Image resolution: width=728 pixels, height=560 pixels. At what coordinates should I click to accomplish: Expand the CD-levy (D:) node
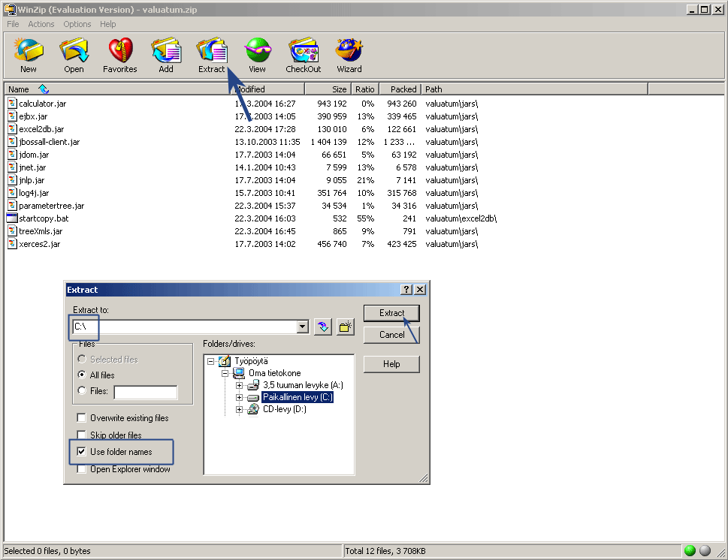pos(239,409)
